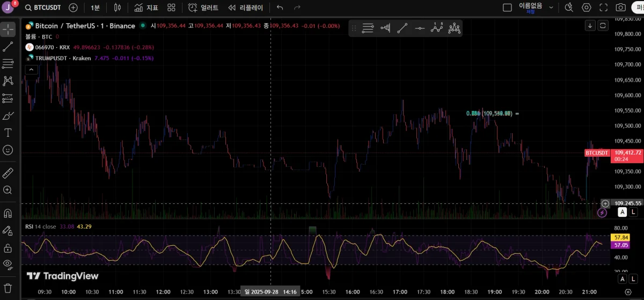Select the Text annotation tool
The height and width of the screenshot is (300, 644).
pos(8,133)
